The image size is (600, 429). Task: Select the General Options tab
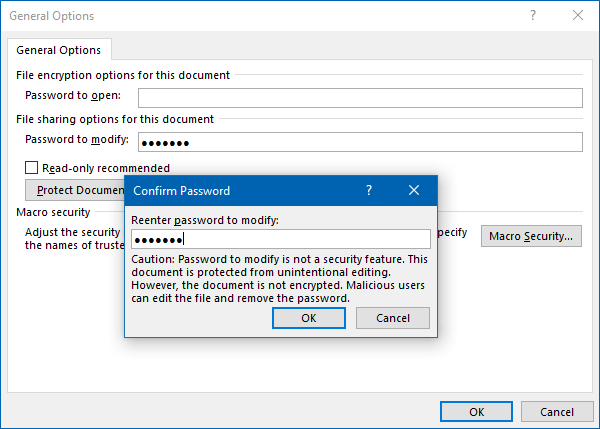coord(59,50)
